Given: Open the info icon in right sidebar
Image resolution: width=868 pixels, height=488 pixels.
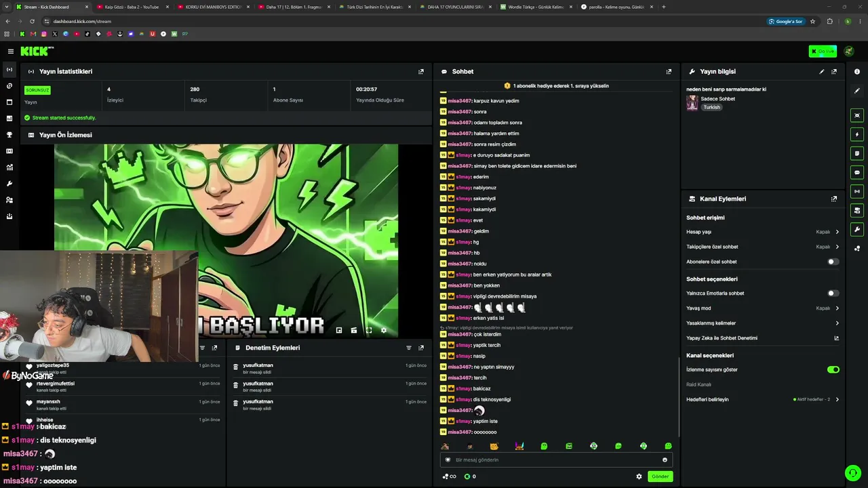Looking at the screenshot, I should pyautogui.click(x=857, y=71).
